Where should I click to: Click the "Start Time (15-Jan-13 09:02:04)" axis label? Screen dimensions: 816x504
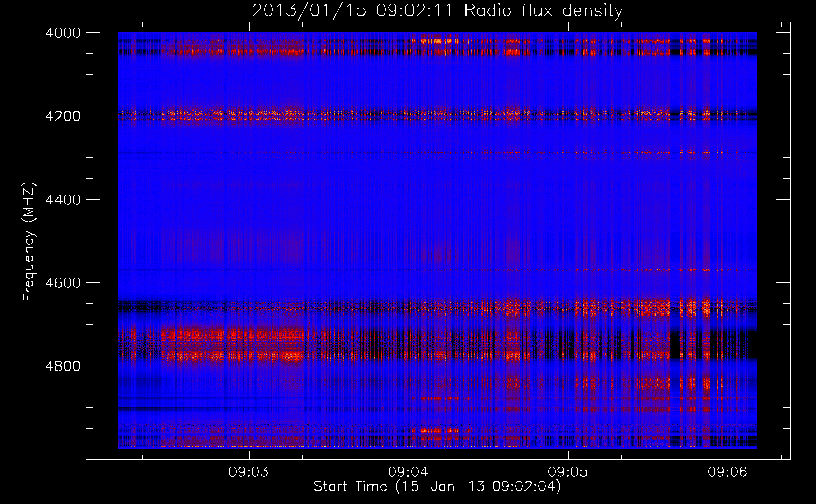[437, 487]
